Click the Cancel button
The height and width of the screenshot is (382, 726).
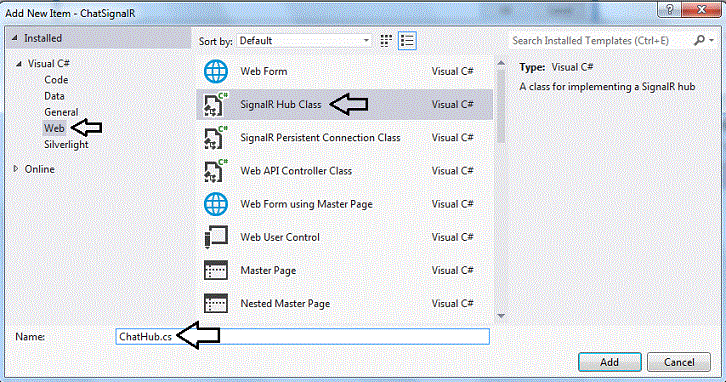679,362
